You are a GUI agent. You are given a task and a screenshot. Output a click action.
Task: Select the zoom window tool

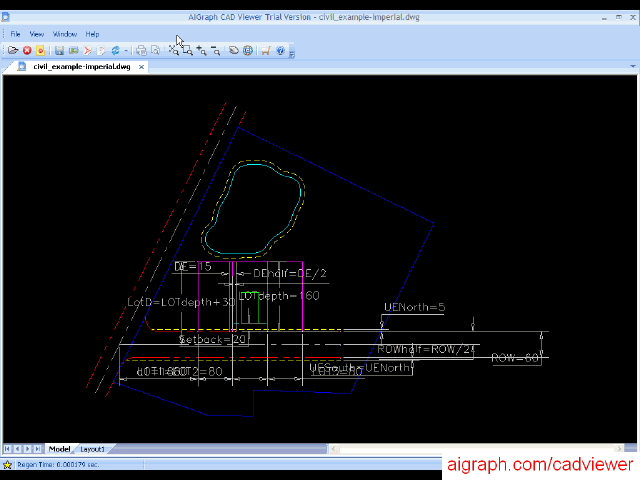click(188, 51)
